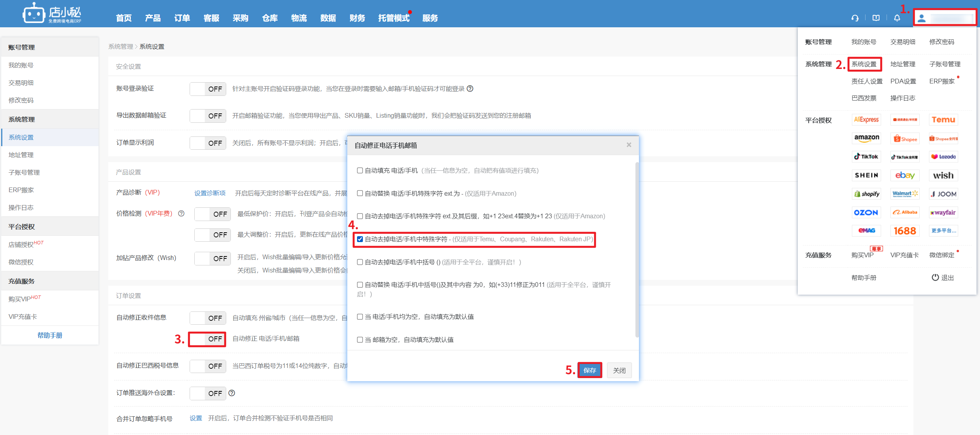The width and height of the screenshot is (980, 435).
Task: Select the Amazon platform logo
Action: point(866,138)
